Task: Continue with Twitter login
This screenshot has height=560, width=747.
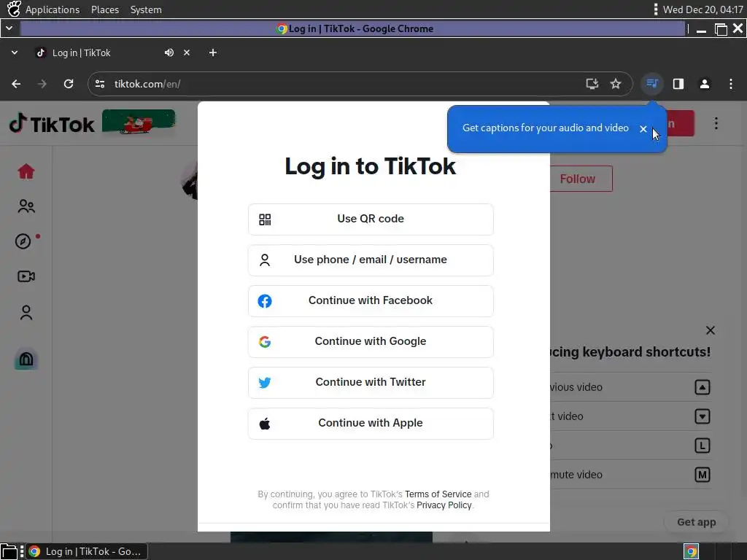Action: (x=371, y=382)
